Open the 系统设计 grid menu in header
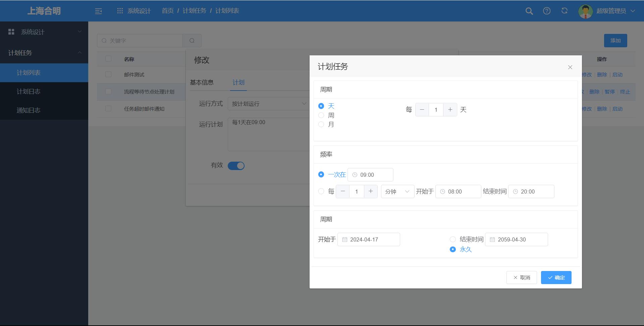Viewport: 644px width, 326px height. [120, 11]
